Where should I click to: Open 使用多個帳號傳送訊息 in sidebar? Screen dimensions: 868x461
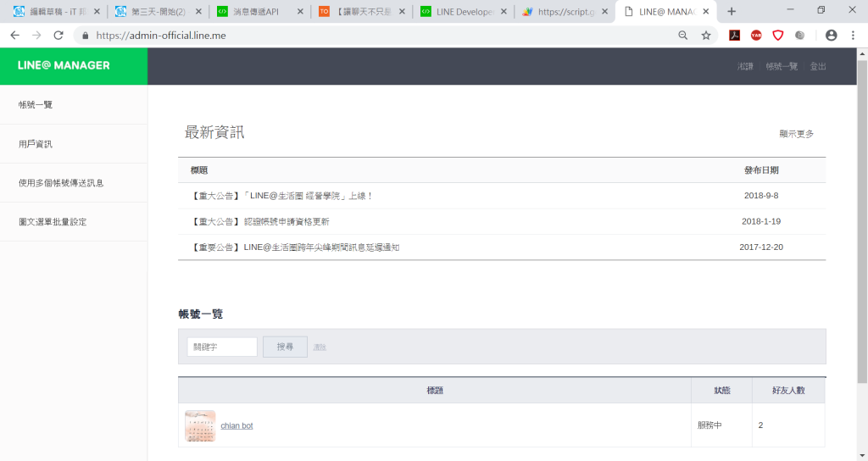(74, 183)
